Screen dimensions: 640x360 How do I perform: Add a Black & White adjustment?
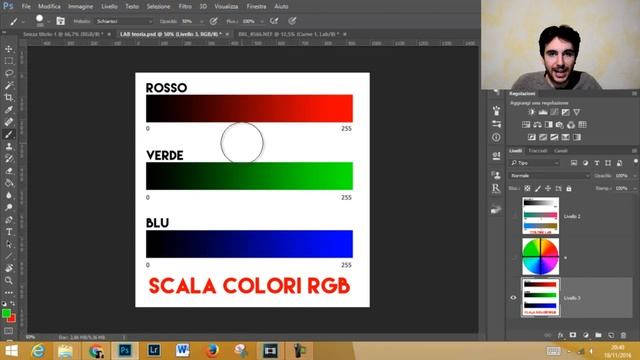[549, 124]
